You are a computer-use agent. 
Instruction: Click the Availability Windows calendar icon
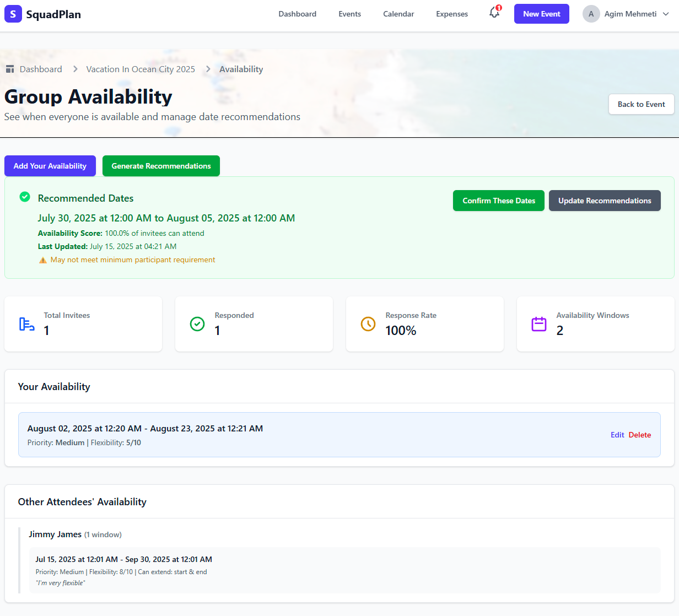click(538, 324)
